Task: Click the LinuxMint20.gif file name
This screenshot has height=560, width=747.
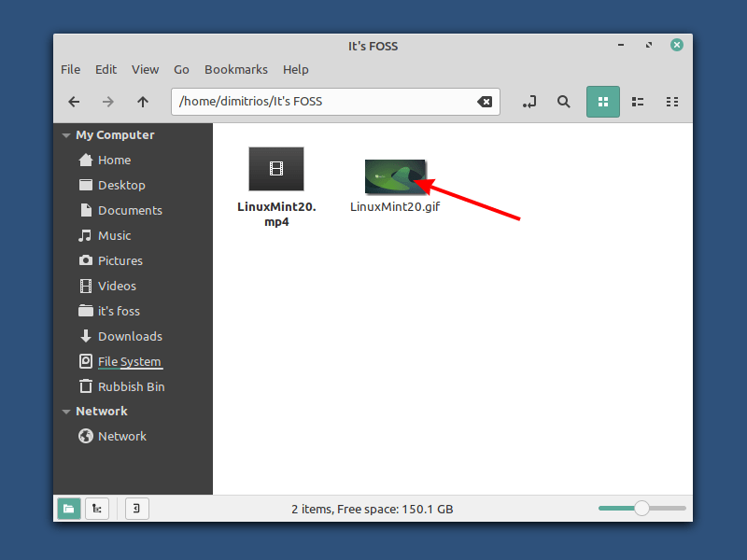Action: pyautogui.click(x=395, y=206)
